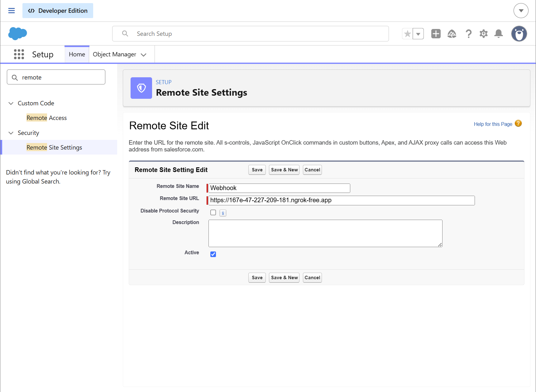Click the Remote Site Setting Edit section title
The height and width of the screenshot is (392, 536).
pos(171,170)
